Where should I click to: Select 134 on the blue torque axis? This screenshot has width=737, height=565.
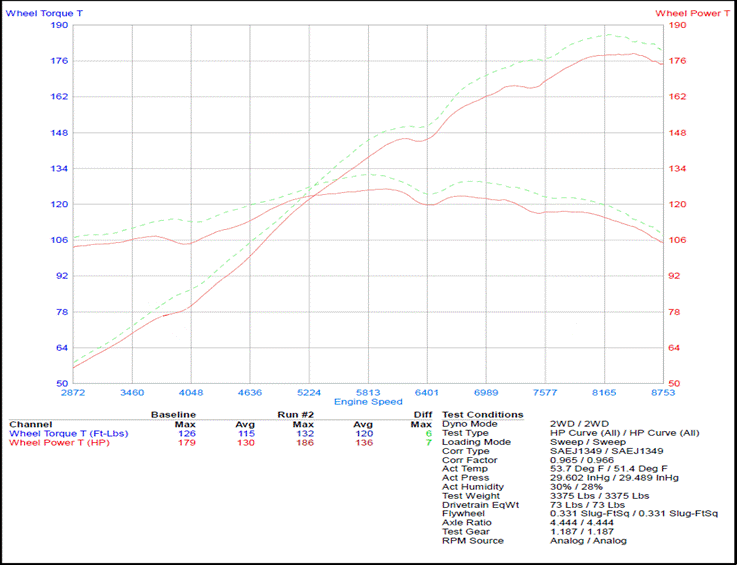tap(59, 168)
